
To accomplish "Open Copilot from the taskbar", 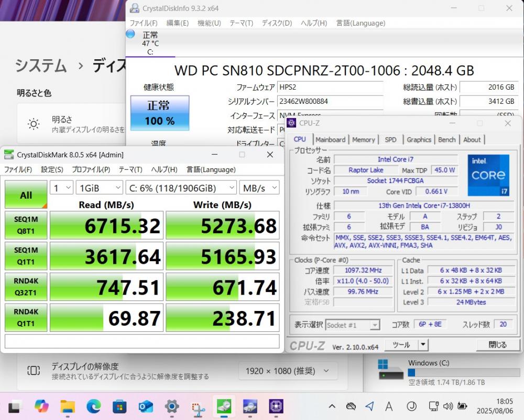I will coord(41,406).
